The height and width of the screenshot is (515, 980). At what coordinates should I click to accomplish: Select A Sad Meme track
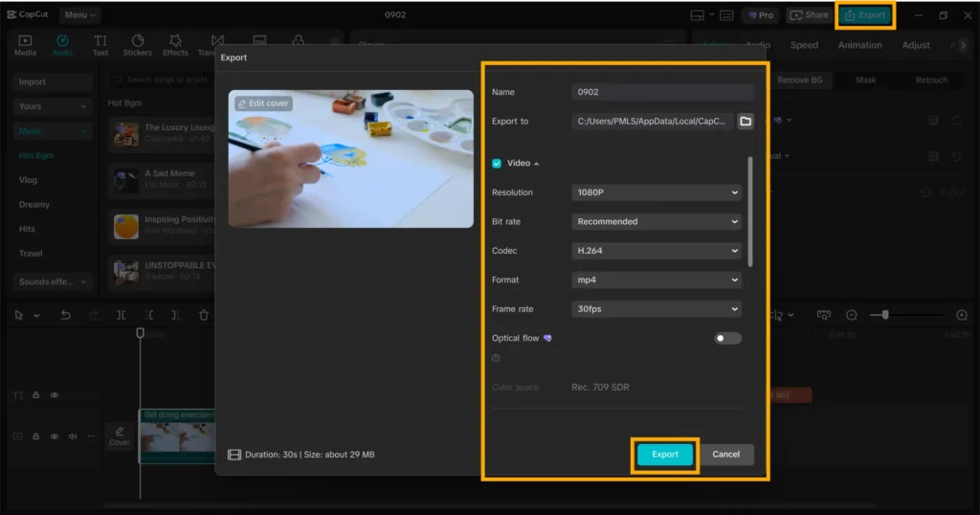point(163,179)
